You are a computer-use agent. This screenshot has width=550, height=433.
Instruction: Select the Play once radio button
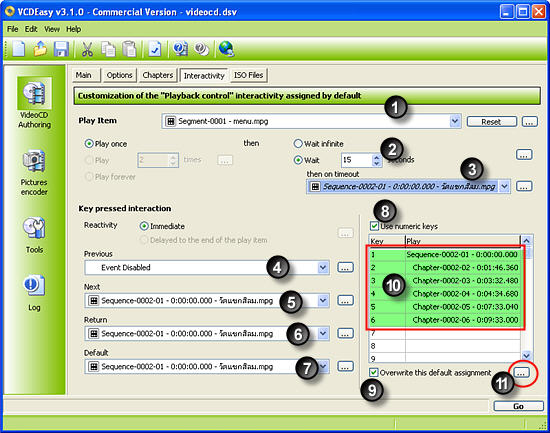click(89, 144)
